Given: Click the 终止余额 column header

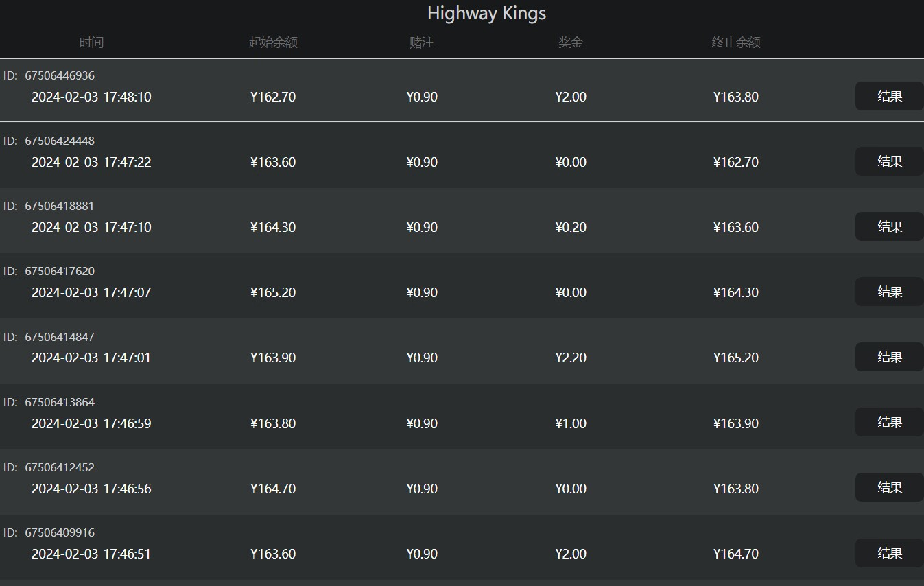Looking at the screenshot, I should point(736,43).
